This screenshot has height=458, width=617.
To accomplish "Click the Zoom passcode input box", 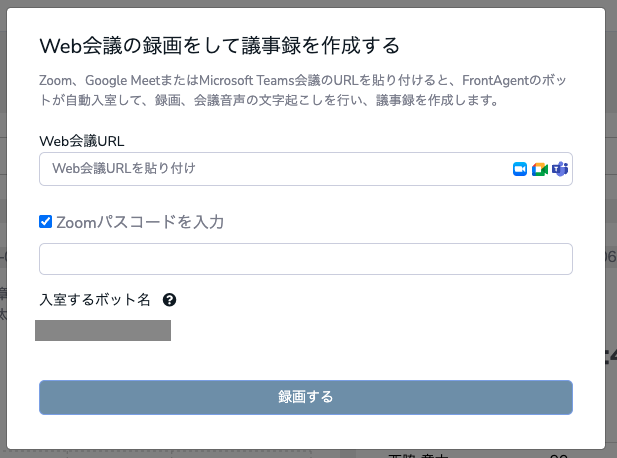I will tap(305, 259).
